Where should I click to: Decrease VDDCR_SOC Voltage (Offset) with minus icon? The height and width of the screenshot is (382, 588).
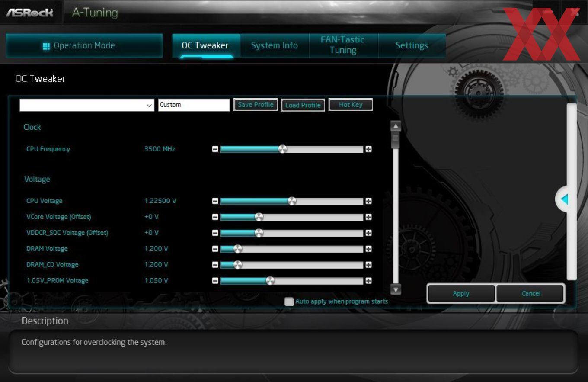click(x=215, y=233)
